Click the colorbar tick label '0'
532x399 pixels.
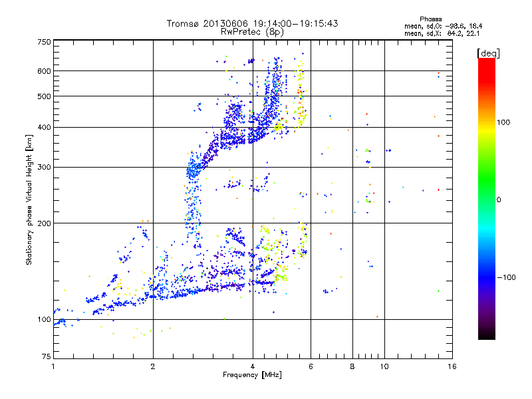point(499,199)
